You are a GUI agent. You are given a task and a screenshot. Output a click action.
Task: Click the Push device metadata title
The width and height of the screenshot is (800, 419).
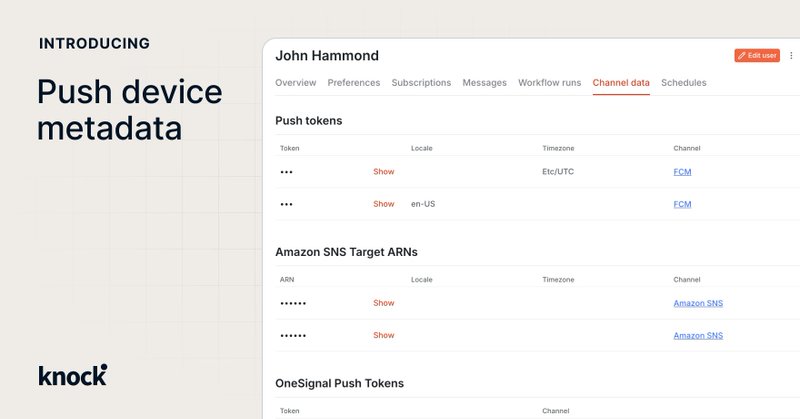(x=130, y=110)
